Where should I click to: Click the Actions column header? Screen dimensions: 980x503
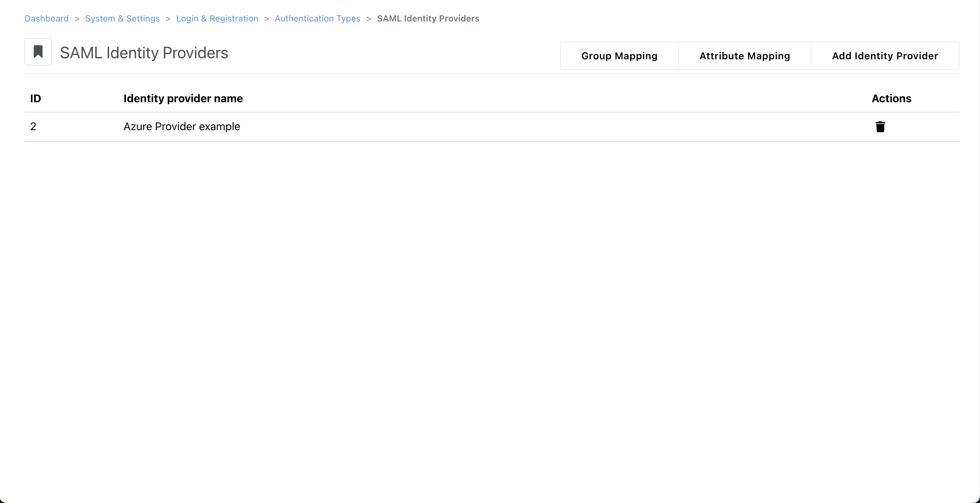tap(891, 98)
